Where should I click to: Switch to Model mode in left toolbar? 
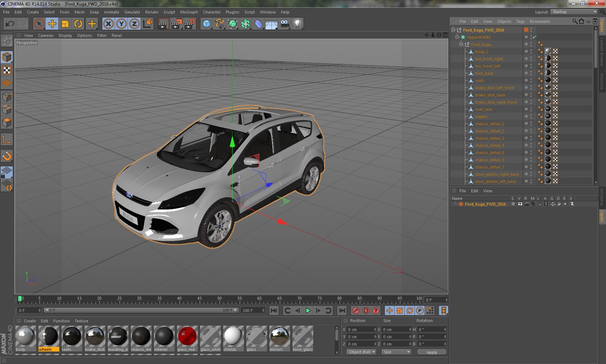point(7,57)
